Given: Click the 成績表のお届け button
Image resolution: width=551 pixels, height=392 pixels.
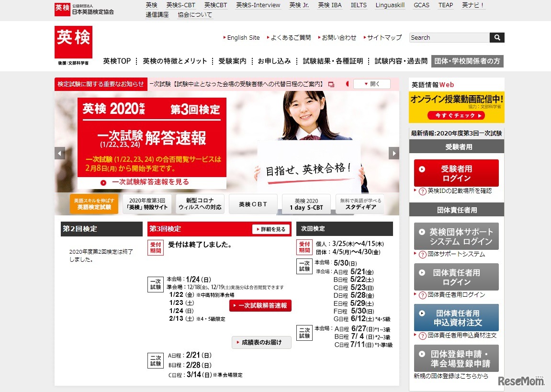Looking at the screenshot, I should coord(261,342).
